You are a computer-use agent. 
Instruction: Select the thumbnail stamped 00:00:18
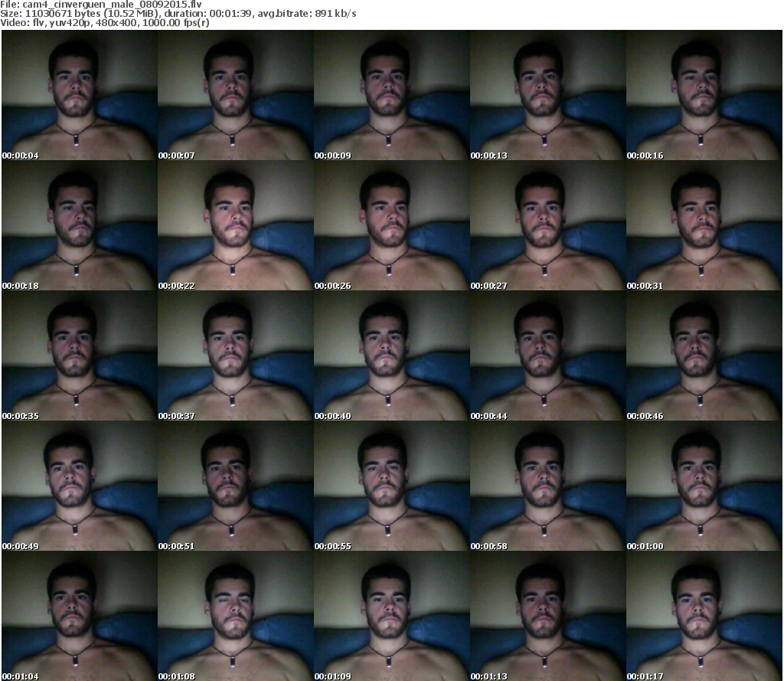tap(80, 226)
